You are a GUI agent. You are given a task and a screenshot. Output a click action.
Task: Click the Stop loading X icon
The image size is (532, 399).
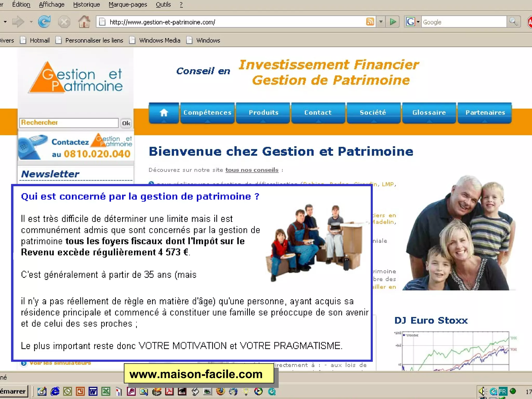click(x=64, y=22)
